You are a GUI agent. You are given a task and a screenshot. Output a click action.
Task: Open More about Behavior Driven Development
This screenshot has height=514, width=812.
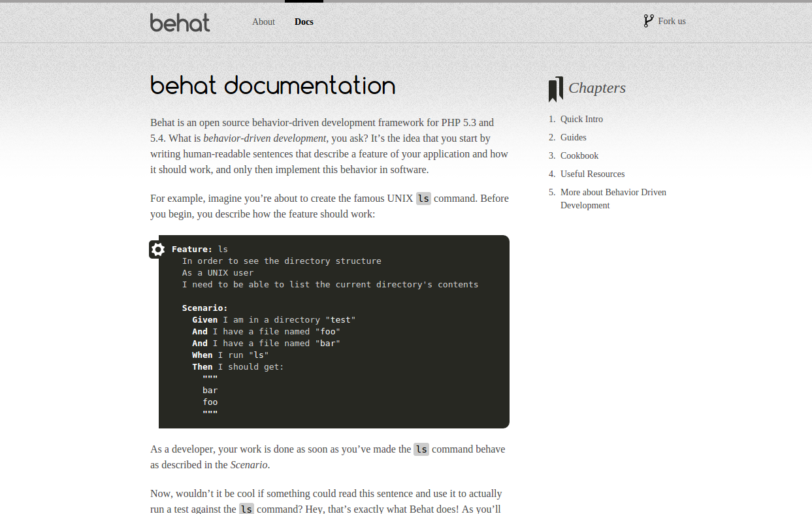(613, 199)
